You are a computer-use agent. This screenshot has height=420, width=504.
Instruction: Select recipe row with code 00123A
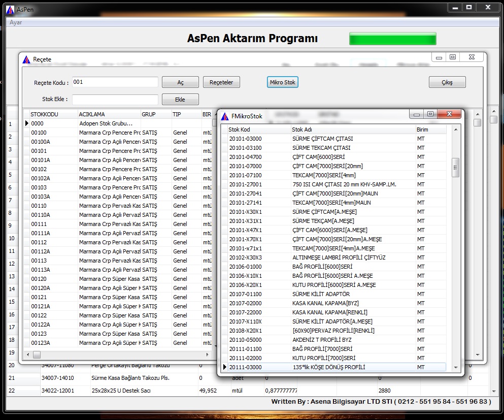(118, 343)
